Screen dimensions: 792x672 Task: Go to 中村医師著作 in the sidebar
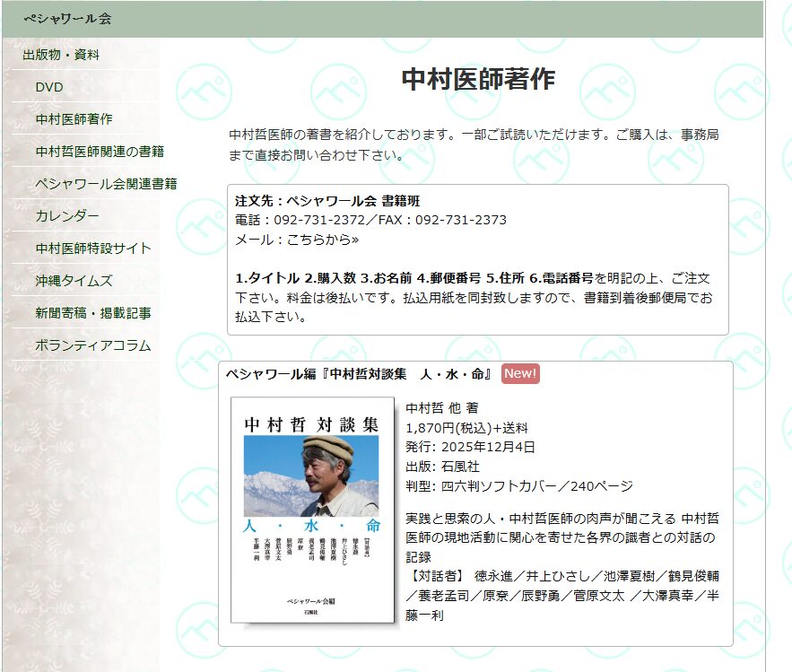tap(74, 119)
